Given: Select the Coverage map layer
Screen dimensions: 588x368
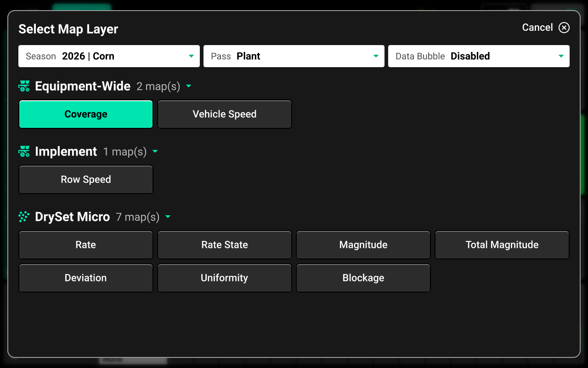Looking at the screenshot, I should [x=86, y=114].
